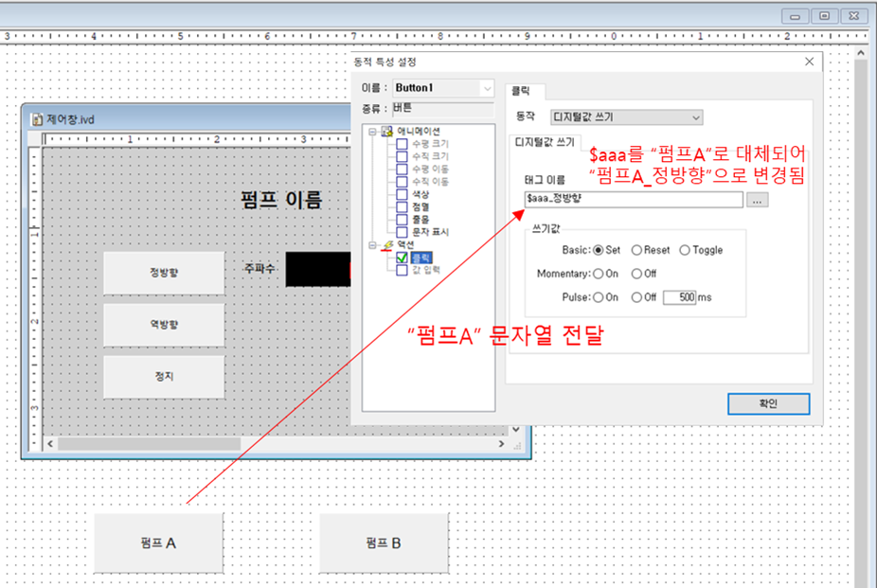
Task: Click the 역방향 button in 제어창
Action: 164,325
